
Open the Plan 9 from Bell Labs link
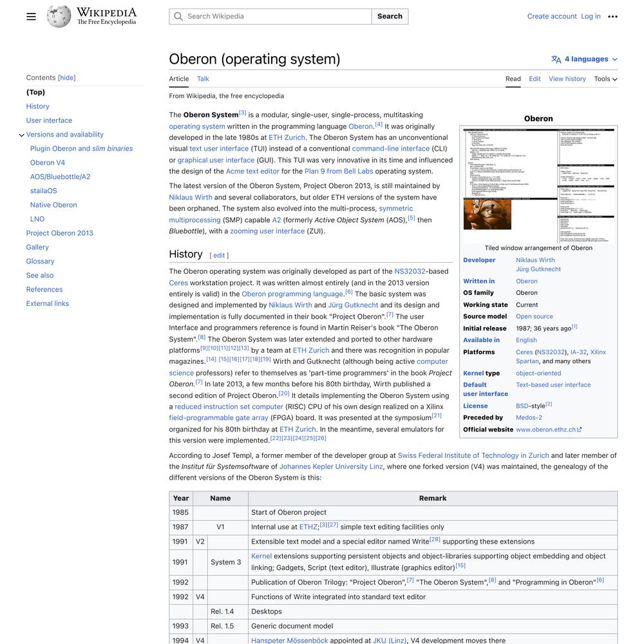click(x=339, y=171)
